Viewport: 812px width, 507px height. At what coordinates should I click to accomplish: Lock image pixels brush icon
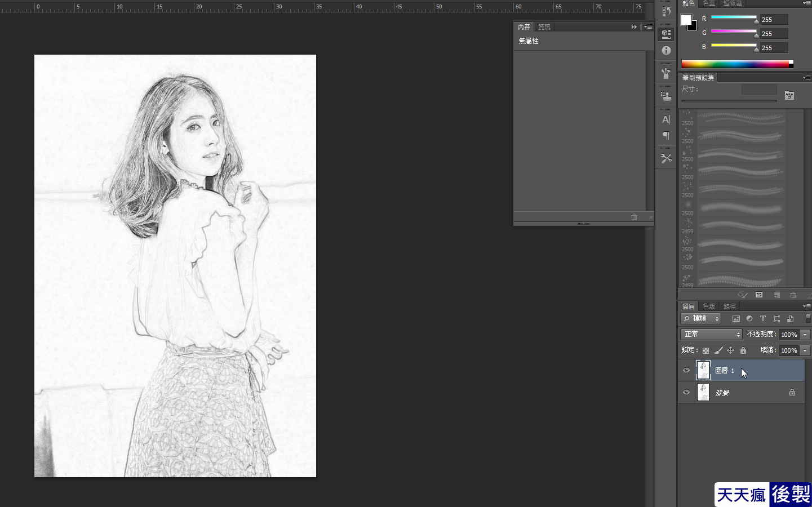718,350
